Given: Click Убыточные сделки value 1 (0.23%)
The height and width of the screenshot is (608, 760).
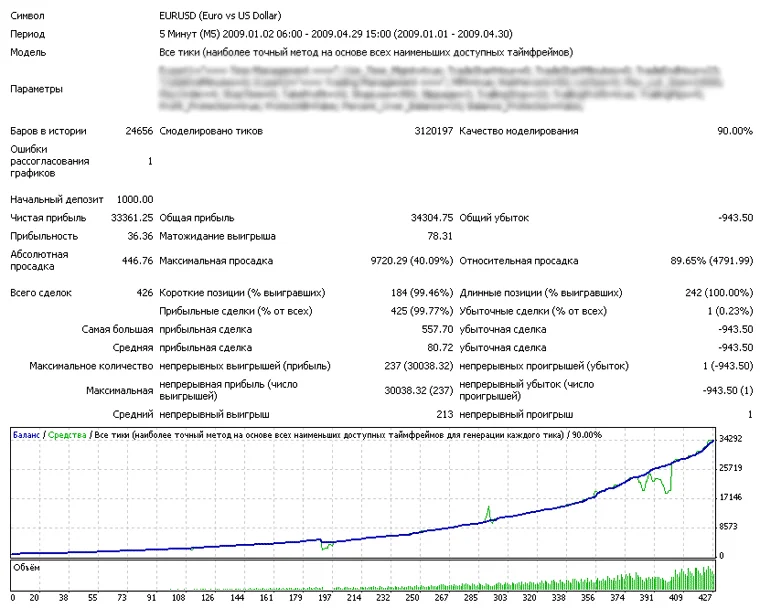Looking at the screenshot, I should point(730,311).
